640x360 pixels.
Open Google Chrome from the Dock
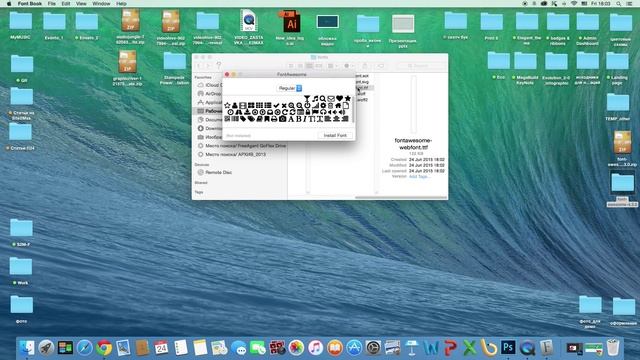pyautogui.click(x=104, y=348)
